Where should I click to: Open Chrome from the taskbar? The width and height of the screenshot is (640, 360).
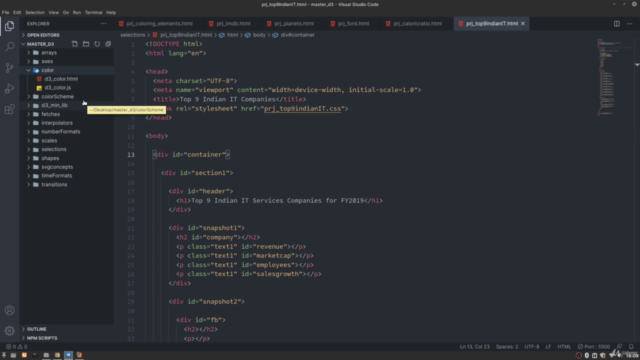(x=57, y=355)
